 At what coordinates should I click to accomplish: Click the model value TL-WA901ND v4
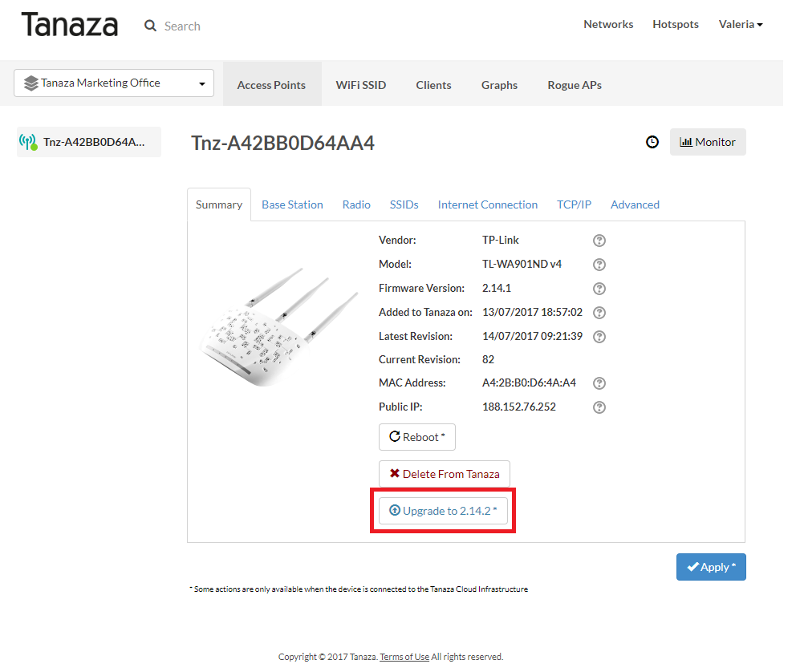[522, 264]
